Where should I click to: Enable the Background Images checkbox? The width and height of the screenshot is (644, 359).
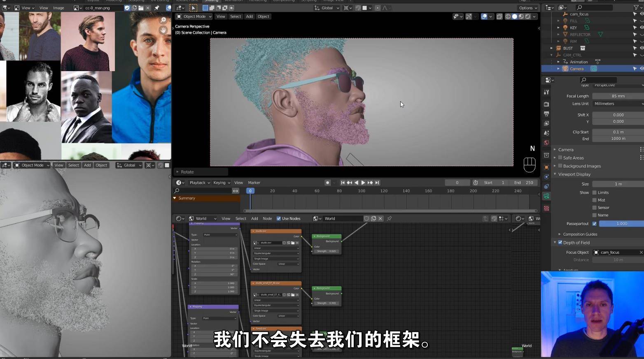(x=560, y=166)
